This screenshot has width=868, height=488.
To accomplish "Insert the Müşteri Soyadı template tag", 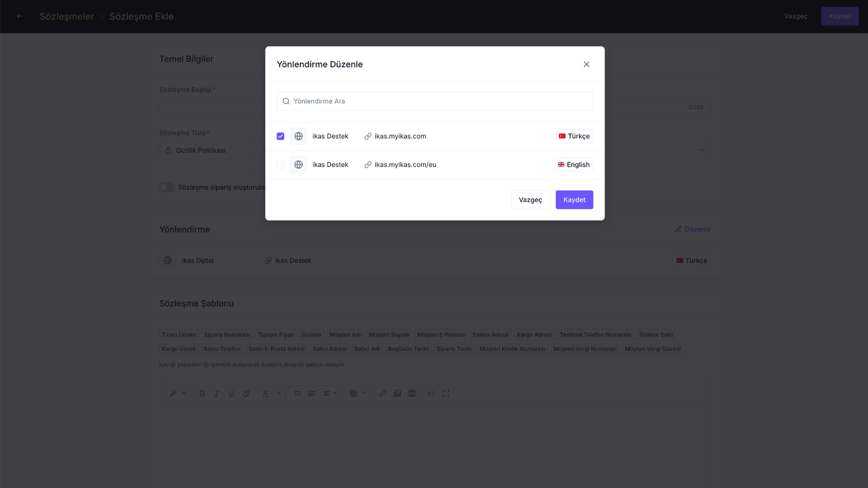I will (x=389, y=335).
